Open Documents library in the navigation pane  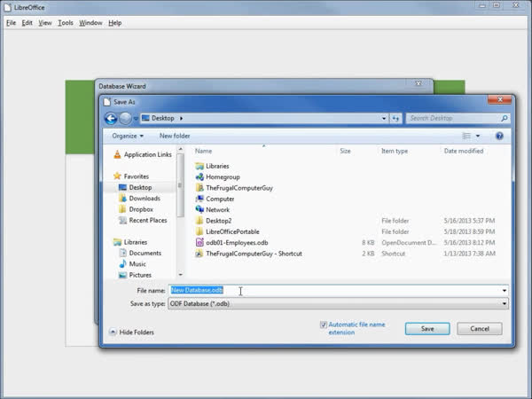coord(145,253)
